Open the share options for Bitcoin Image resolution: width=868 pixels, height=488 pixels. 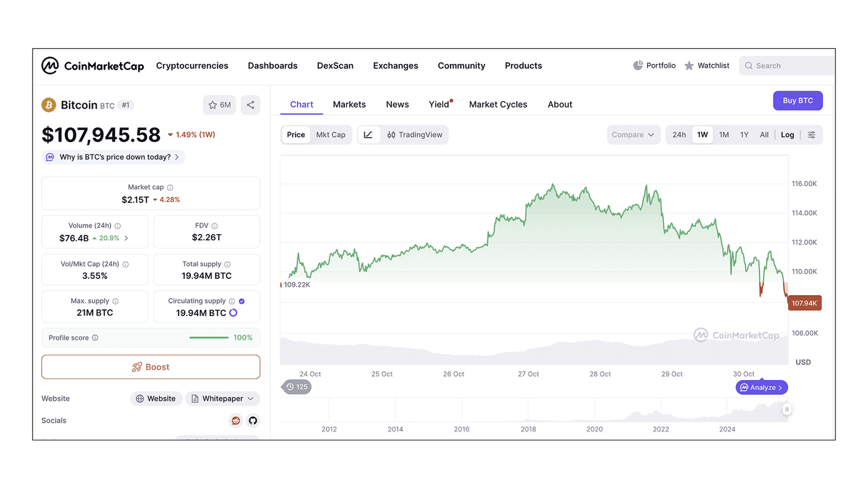click(x=251, y=105)
